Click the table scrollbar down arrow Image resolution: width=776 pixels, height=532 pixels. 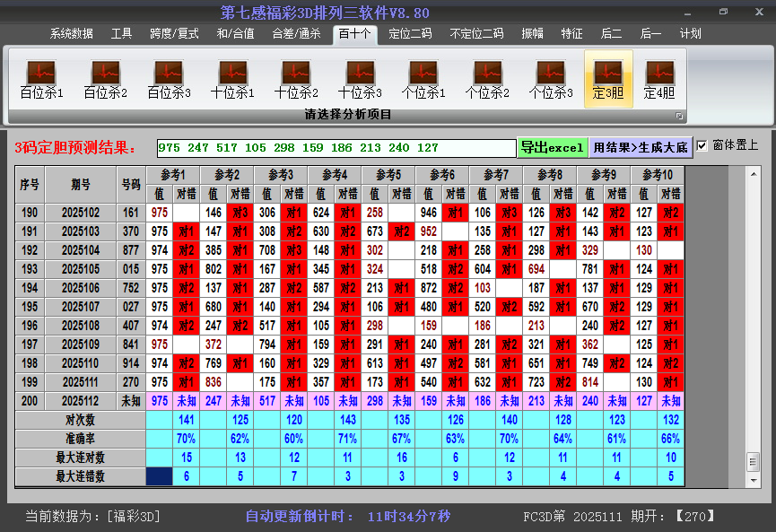754,480
